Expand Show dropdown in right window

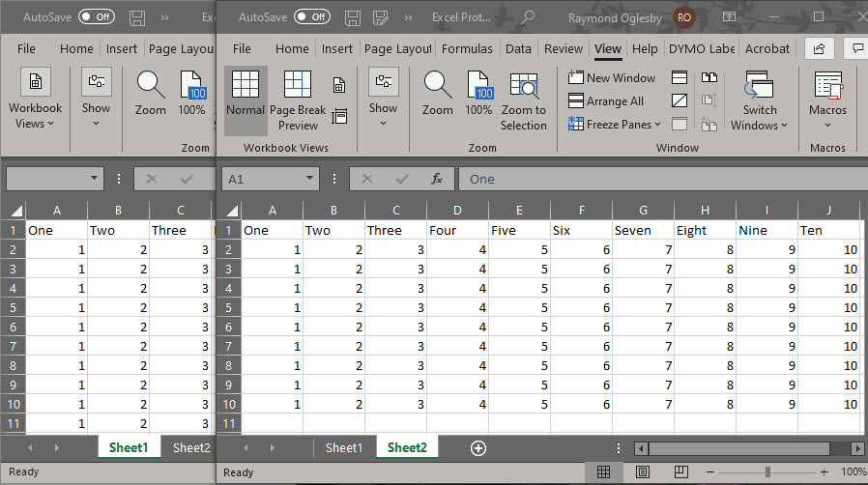(x=383, y=99)
